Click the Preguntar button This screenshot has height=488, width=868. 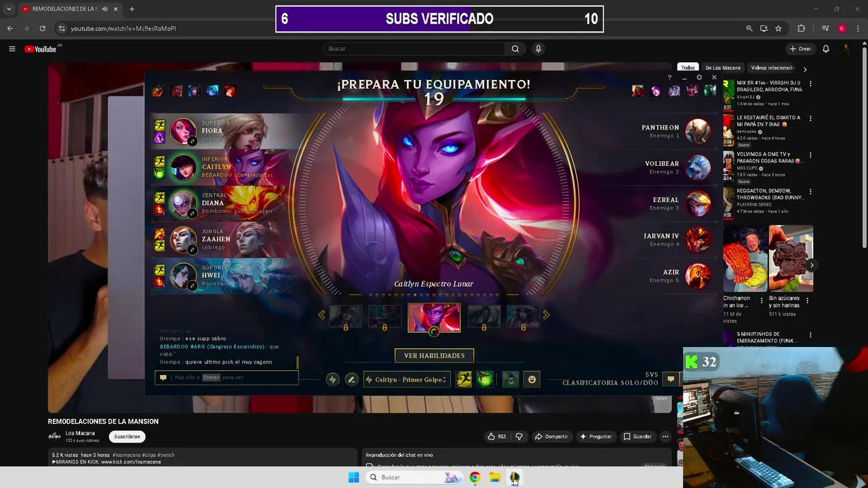pyautogui.click(x=595, y=436)
